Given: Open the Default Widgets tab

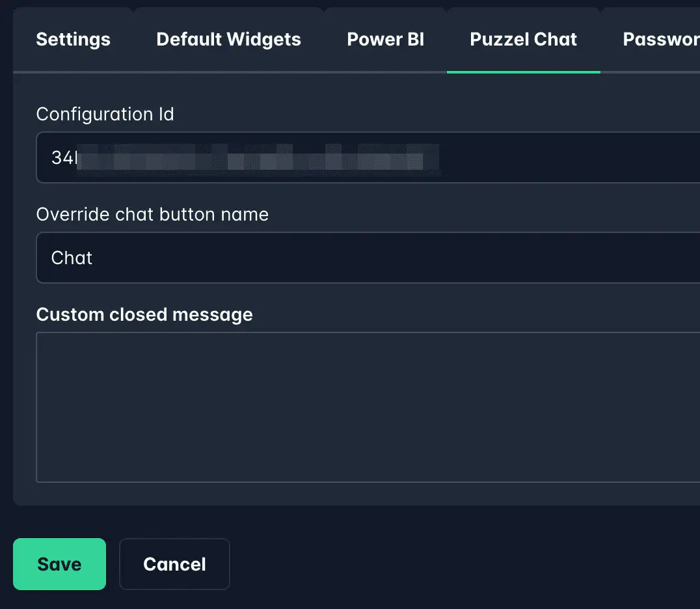Looking at the screenshot, I should tap(228, 39).
